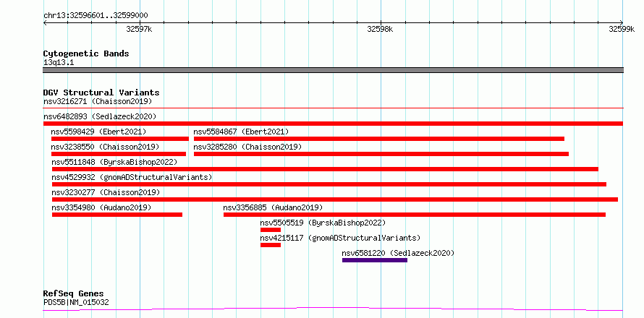Click the nsv3216271 (Chaisson2019) variant label

tap(98, 101)
